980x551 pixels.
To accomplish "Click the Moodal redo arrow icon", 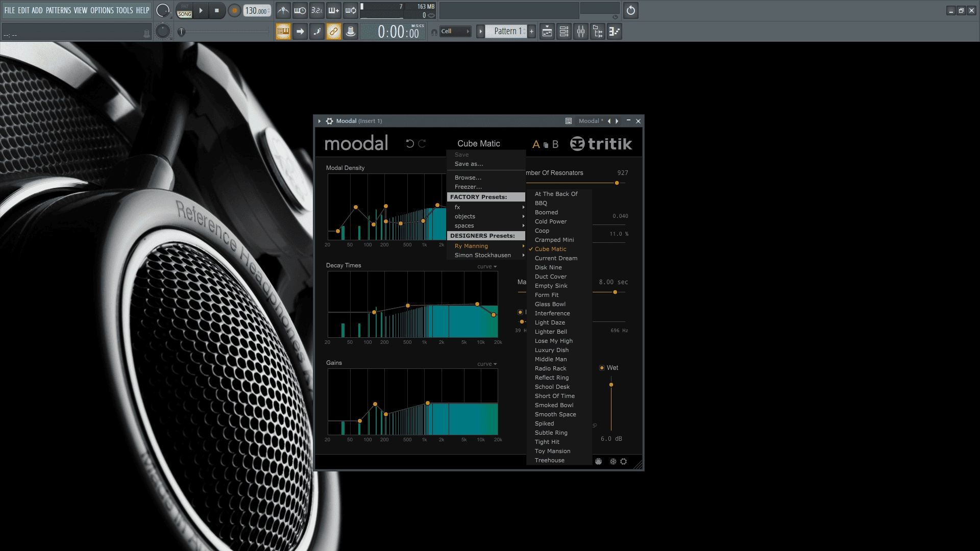I will coord(422,144).
